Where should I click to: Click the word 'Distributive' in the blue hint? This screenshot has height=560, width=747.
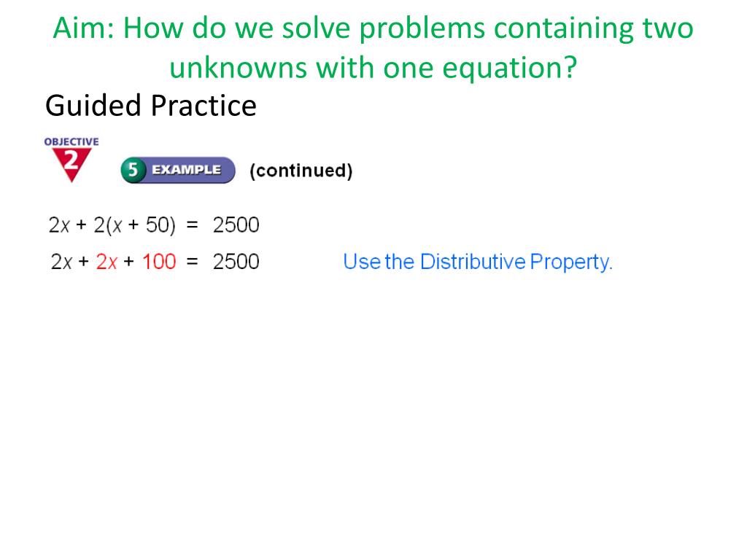click(x=473, y=262)
